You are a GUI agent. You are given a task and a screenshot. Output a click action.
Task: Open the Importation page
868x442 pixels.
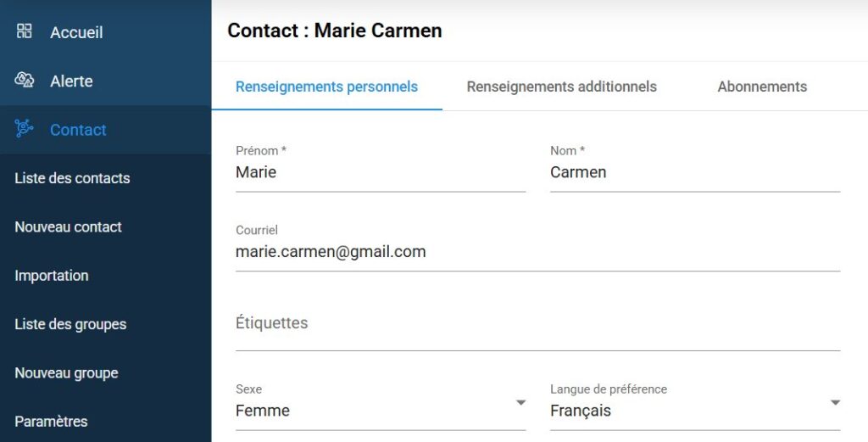click(51, 276)
